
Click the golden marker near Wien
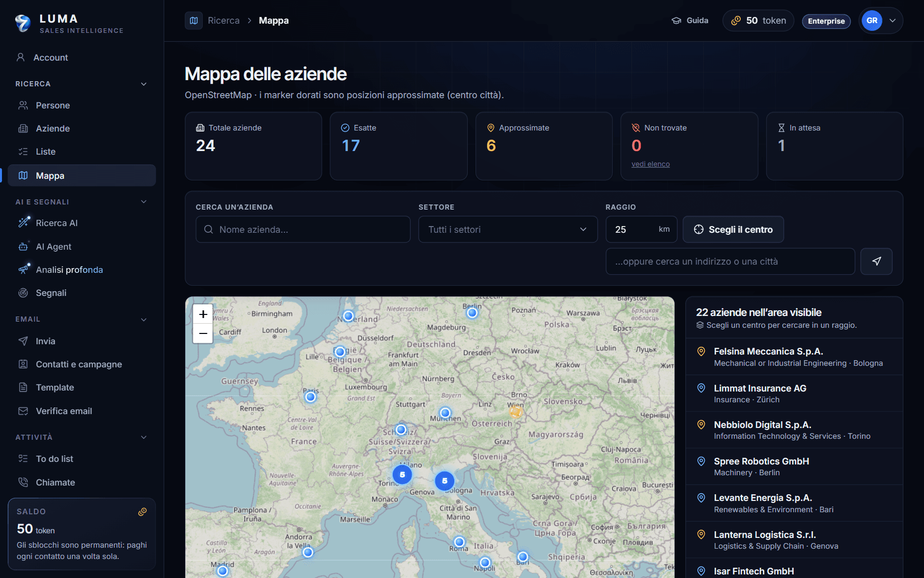click(x=516, y=412)
